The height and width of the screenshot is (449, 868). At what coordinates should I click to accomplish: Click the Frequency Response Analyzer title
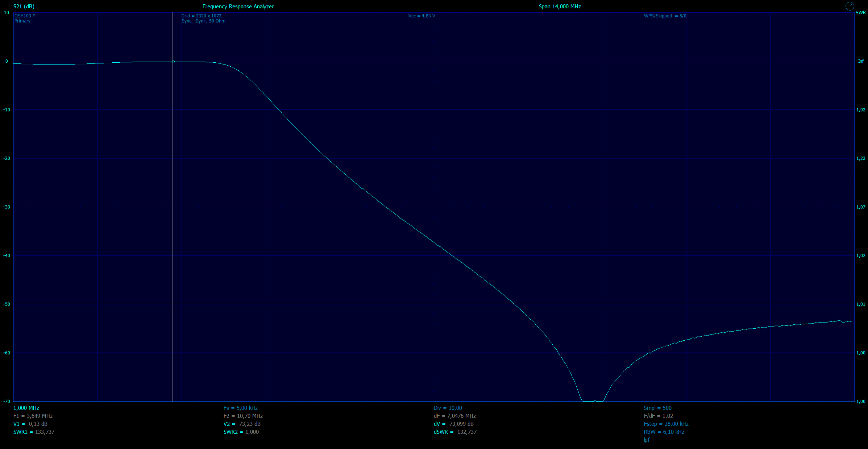(238, 7)
